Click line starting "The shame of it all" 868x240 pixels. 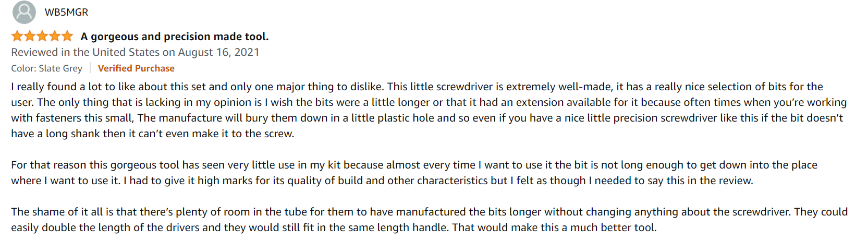coord(429,212)
